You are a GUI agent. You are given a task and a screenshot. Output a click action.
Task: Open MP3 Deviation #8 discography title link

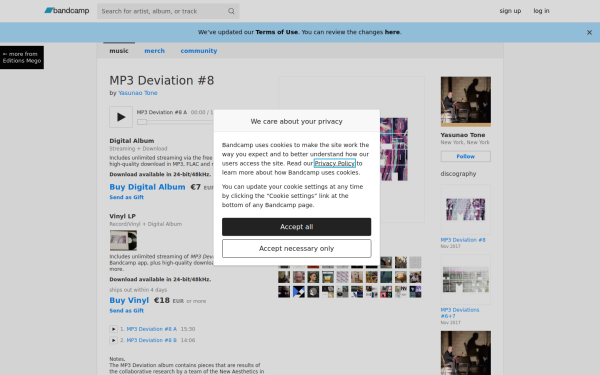point(463,240)
